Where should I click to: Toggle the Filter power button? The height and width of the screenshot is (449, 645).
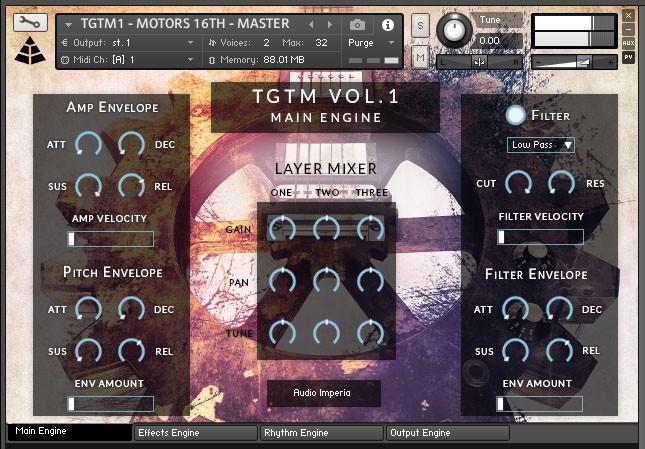515,115
